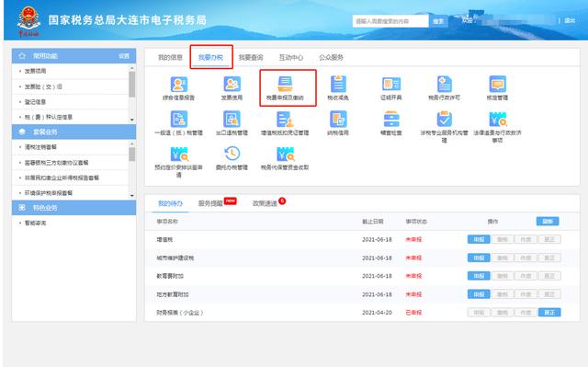Open 发票使用 icon
This screenshot has height=367, width=588.
232,84
